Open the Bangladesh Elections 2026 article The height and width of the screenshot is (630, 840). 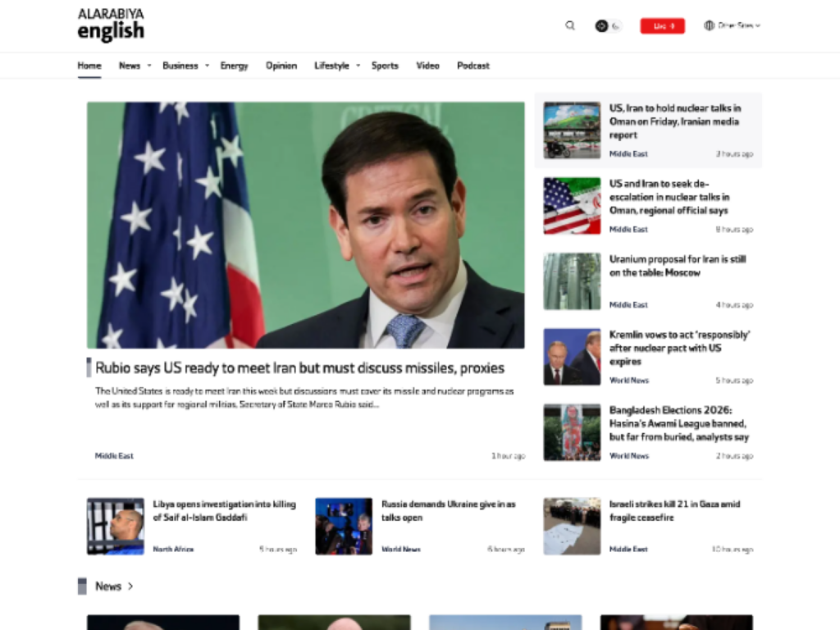(678, 423)
